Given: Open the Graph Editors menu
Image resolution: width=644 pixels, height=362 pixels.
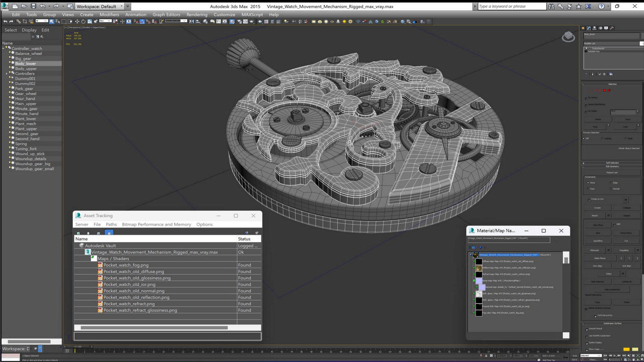Looking at the screenshot, I should click(166, 14).
